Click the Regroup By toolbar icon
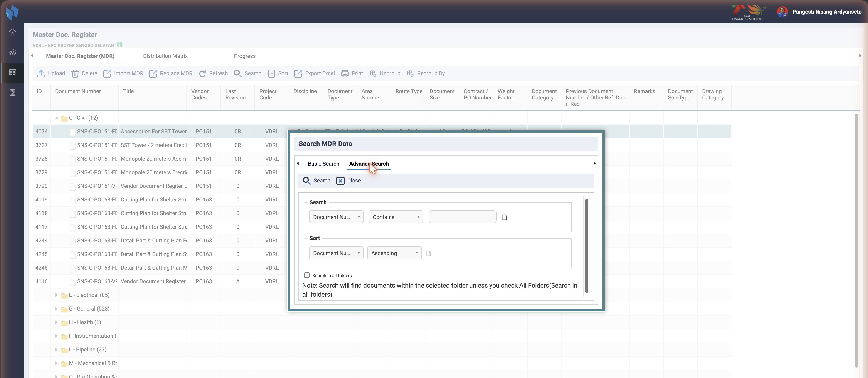 click(410, 73)
